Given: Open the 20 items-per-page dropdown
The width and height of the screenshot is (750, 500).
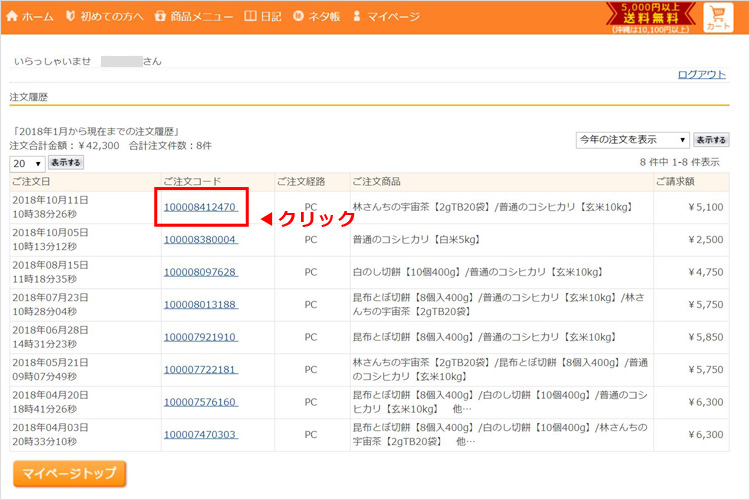Looking at the screenshot, I should click(27, 164).
